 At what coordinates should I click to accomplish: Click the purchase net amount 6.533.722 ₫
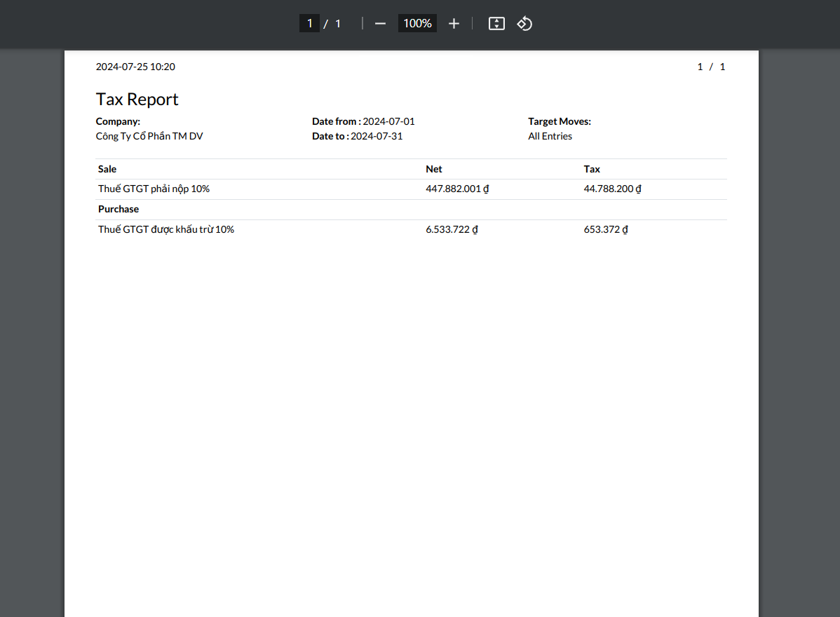(452, 229)
